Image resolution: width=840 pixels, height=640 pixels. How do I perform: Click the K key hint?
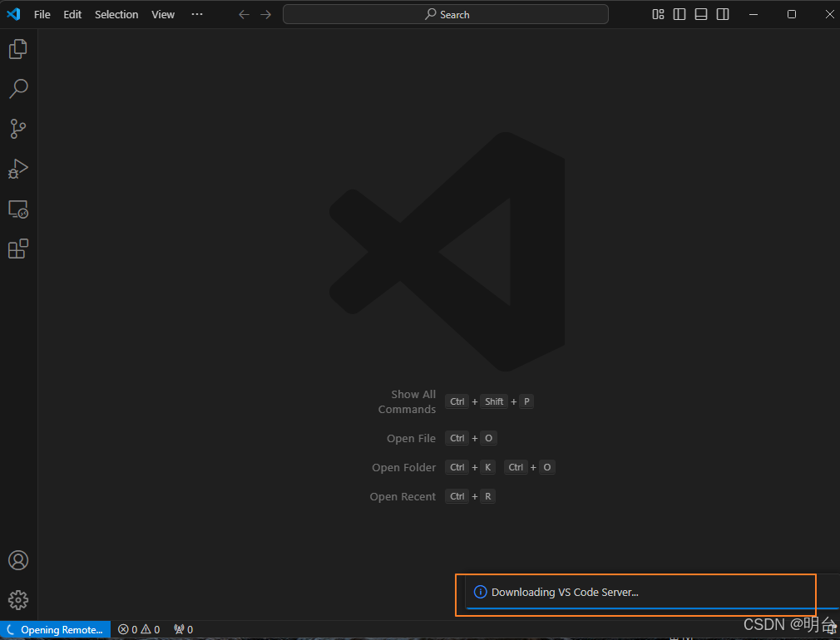488,468
